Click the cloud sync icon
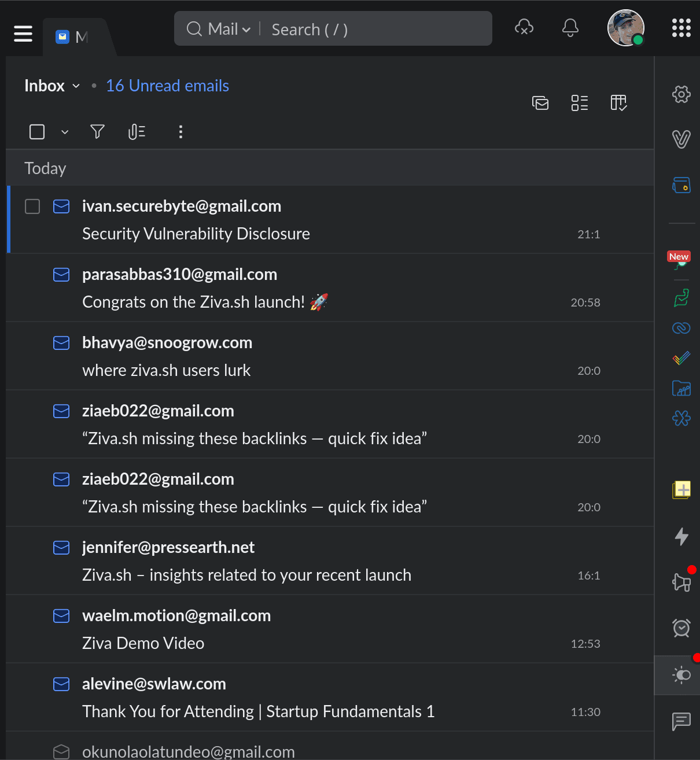This screenshot has width=700, height=760. pos(524,27)
